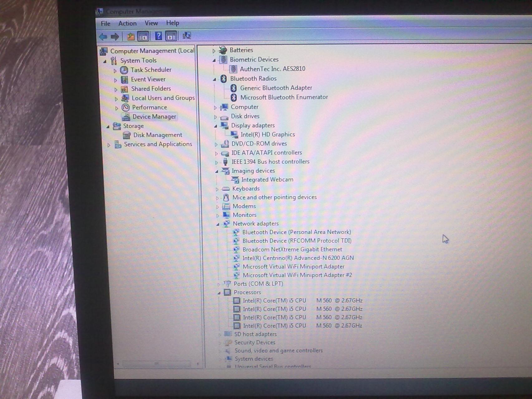Open the Action menu
Viewport: 532px width, 399px height.
[127, 23]
